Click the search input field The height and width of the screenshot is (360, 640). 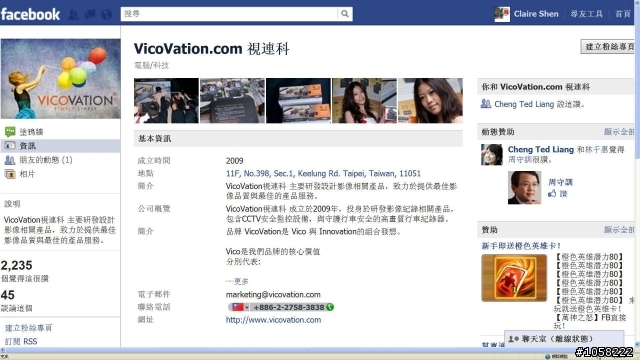click(x=229, y=14)
